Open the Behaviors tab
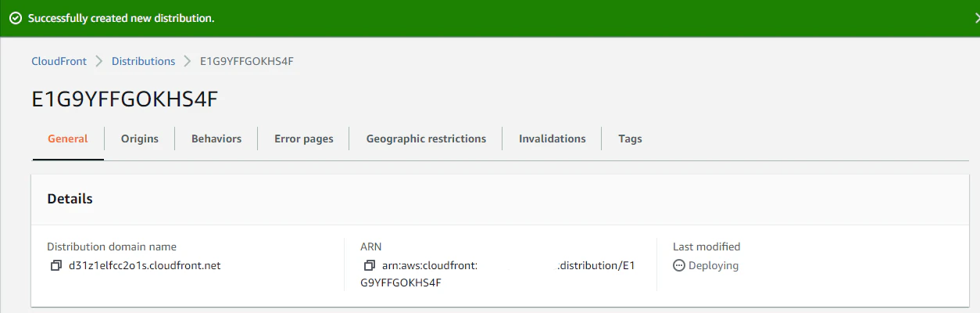 pos(216,139)
